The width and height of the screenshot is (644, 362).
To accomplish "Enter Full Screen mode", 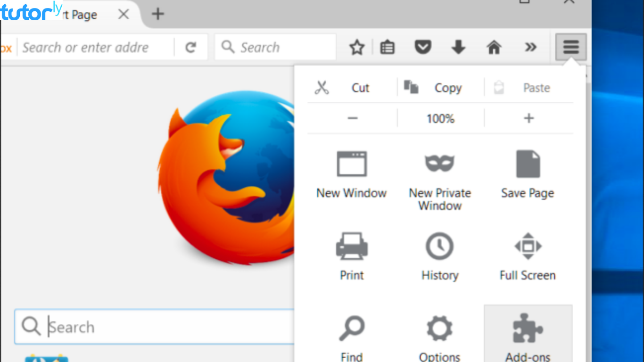I will 528,256.
